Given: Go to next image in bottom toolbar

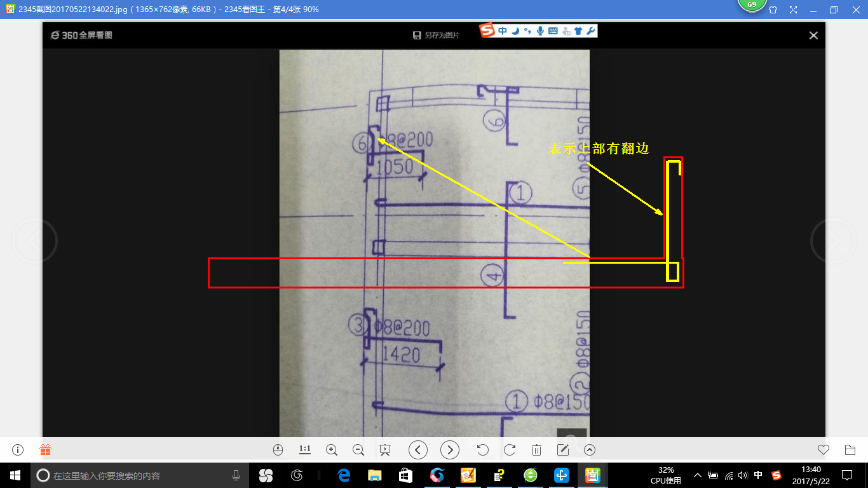Looking at the screenshot, I should (450, 450).
